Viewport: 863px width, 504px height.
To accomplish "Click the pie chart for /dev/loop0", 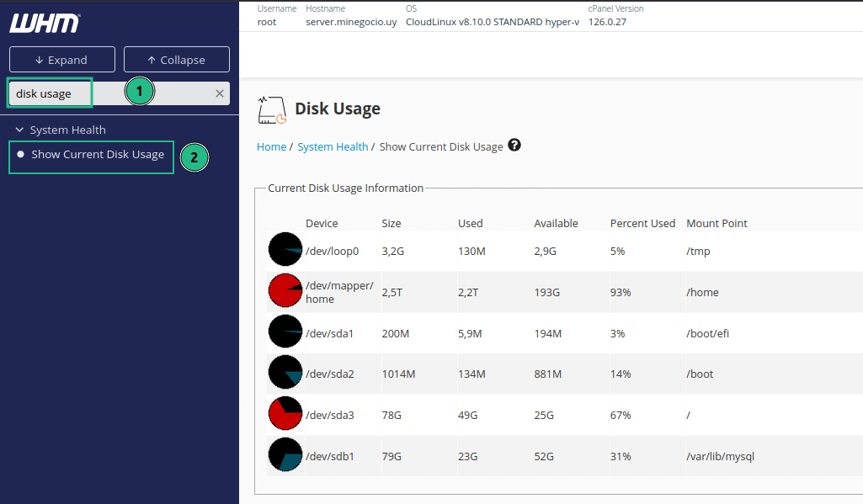I will coord(285,250).
